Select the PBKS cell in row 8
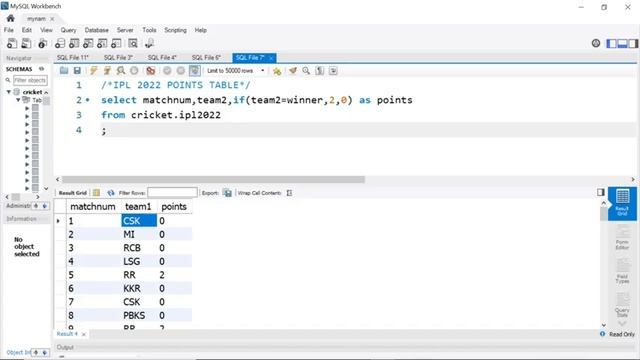The image size is (640, 360). click(139, 316)
